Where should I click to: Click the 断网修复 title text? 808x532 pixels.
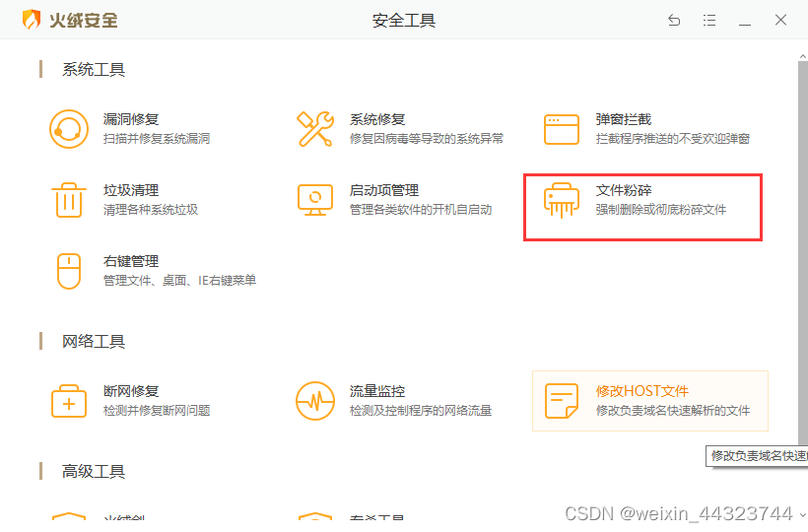pos(131,391)
